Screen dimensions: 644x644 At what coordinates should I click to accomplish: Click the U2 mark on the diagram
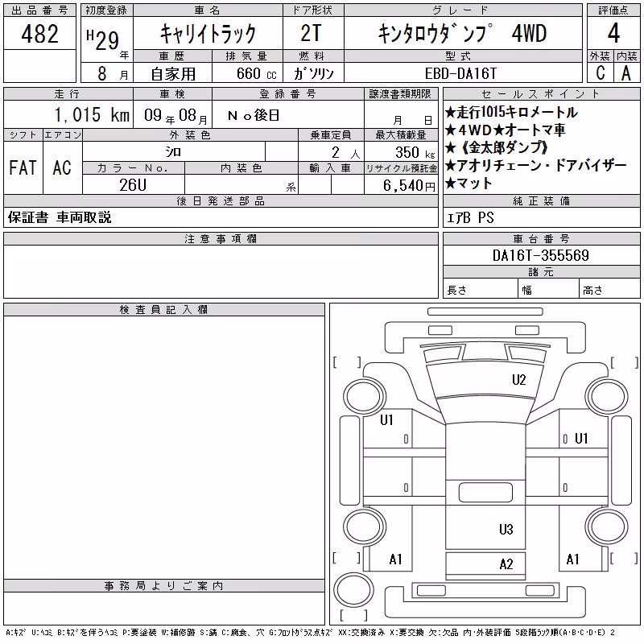(518, 379)
